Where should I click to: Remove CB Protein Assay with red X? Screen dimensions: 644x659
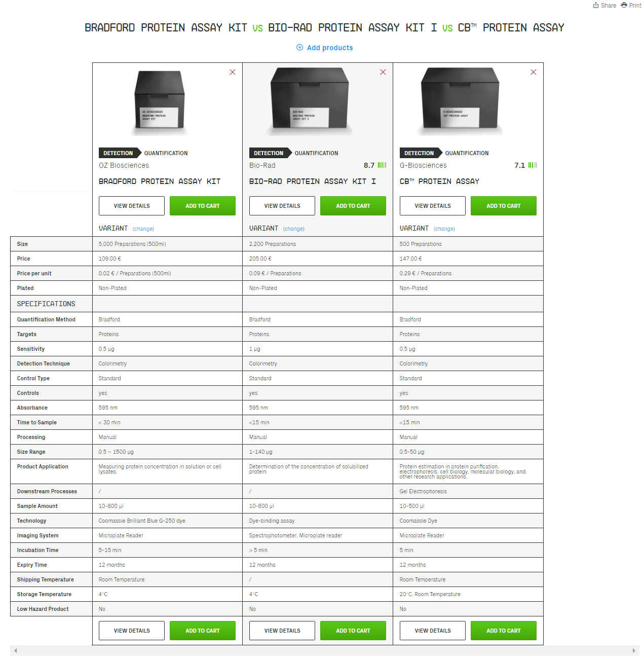coord(534,72)
